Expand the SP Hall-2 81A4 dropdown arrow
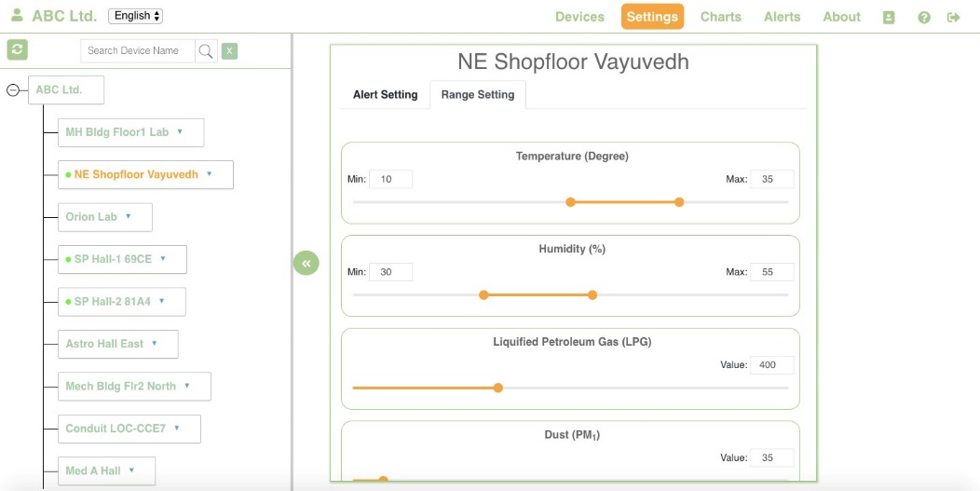Screen dimensions: 980x491 point(161,302)
